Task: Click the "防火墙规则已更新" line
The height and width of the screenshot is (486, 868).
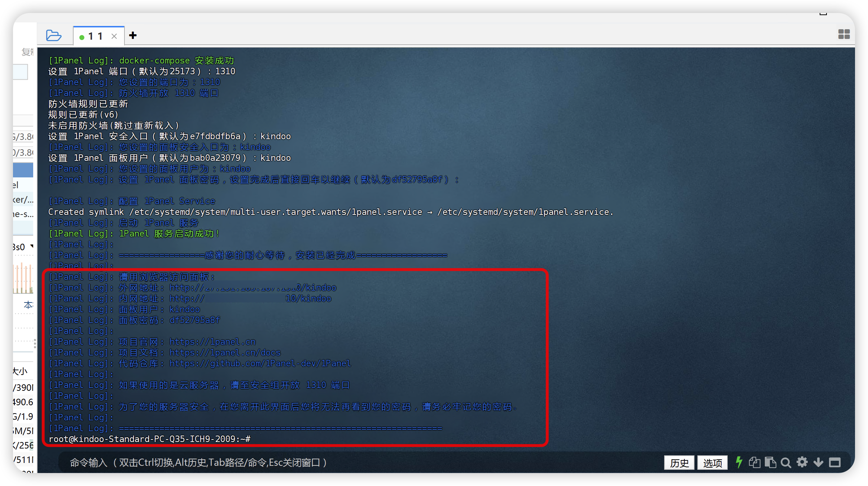Action: (88, 104)
